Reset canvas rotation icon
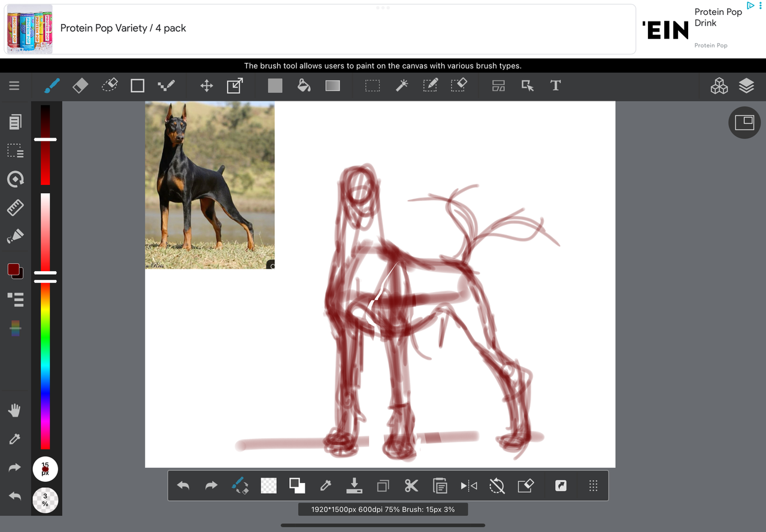 tap(497, 485)
